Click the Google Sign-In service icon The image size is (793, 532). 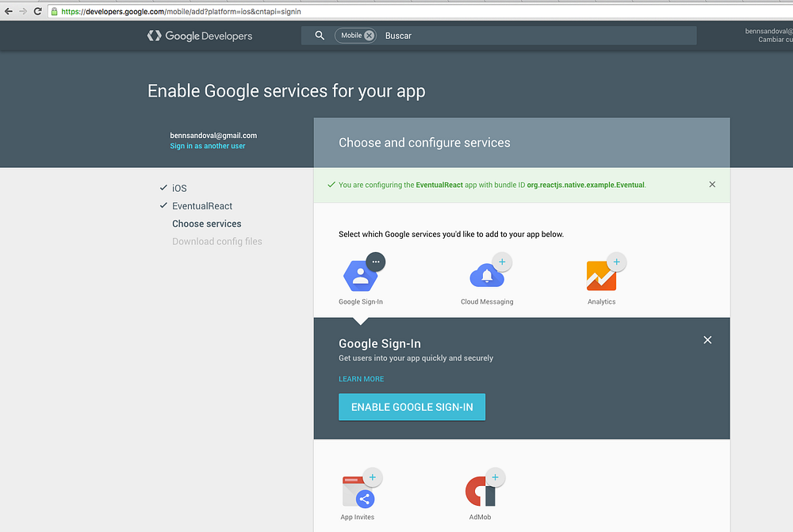tap(360, 276)
